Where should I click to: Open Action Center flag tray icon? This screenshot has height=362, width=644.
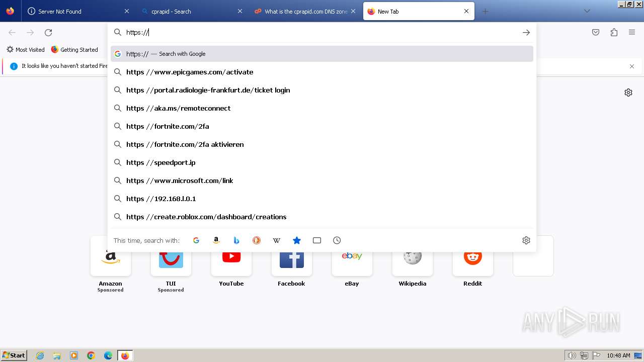596,355
